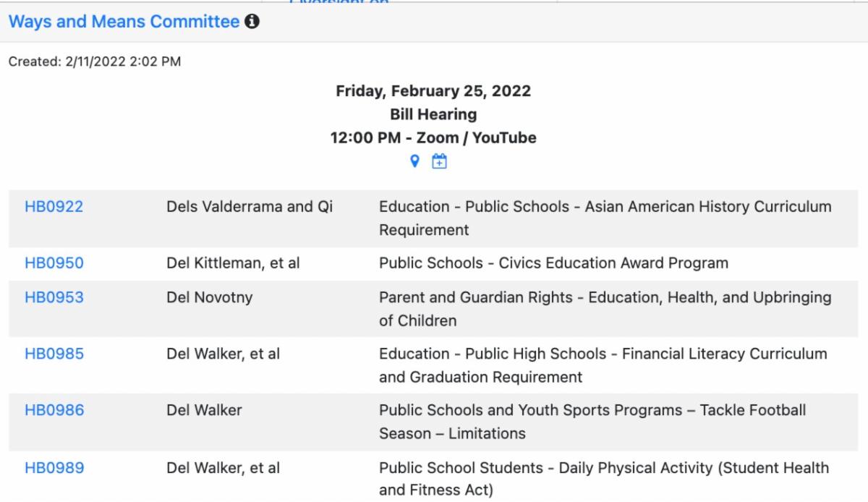Click sponsor name Del Novotny

click(x=210, y=297)
